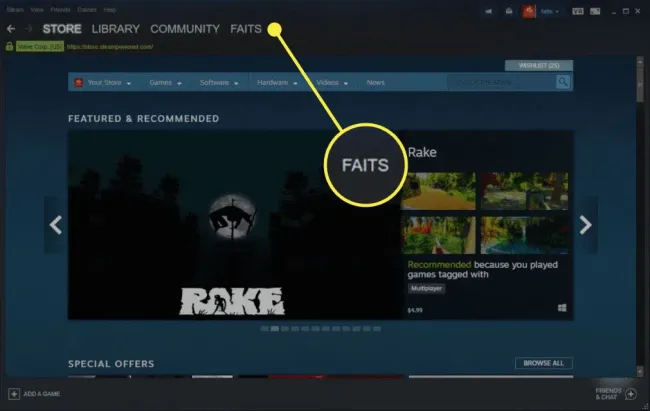This screenshot has height=411, width=650.
Task: Click the $4.99 price text
Action: point(415,310)
